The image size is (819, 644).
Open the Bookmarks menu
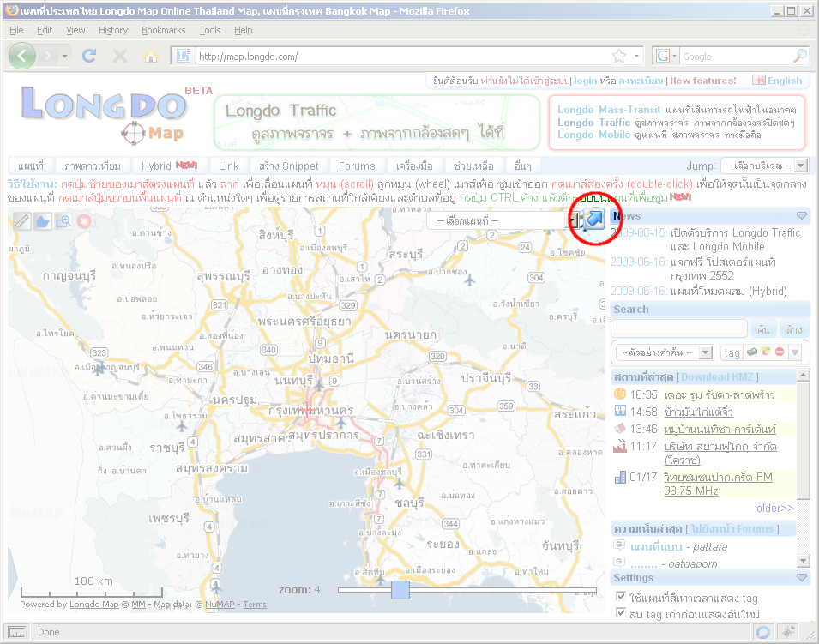coord(164,30)
